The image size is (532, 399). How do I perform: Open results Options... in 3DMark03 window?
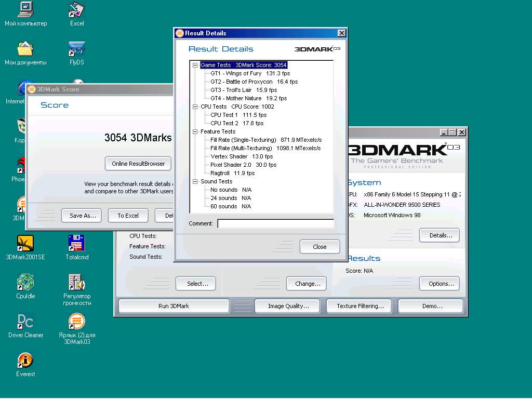tap(440, 284)
